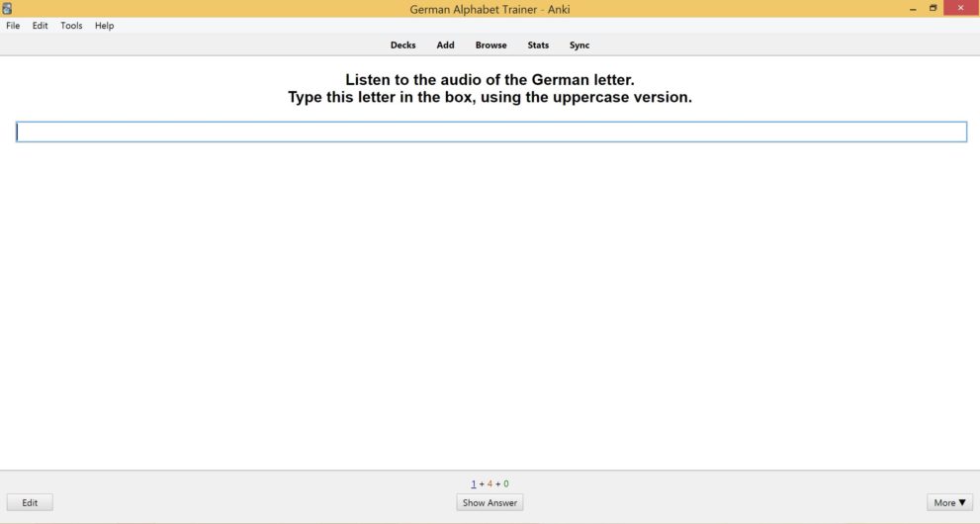980x524 pixels.
Task: Open the Tools menu
Action: click(x=71, y=26)
